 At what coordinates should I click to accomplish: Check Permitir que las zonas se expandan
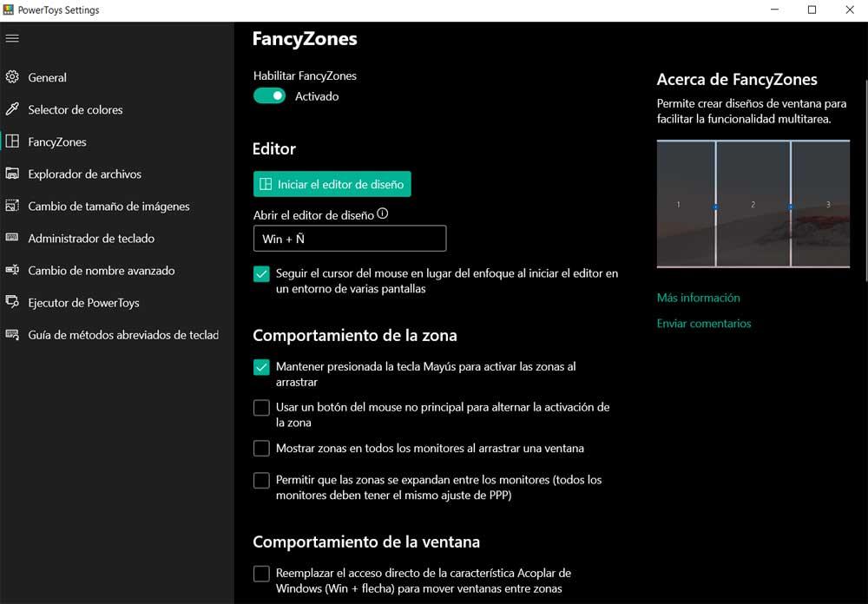261,480
